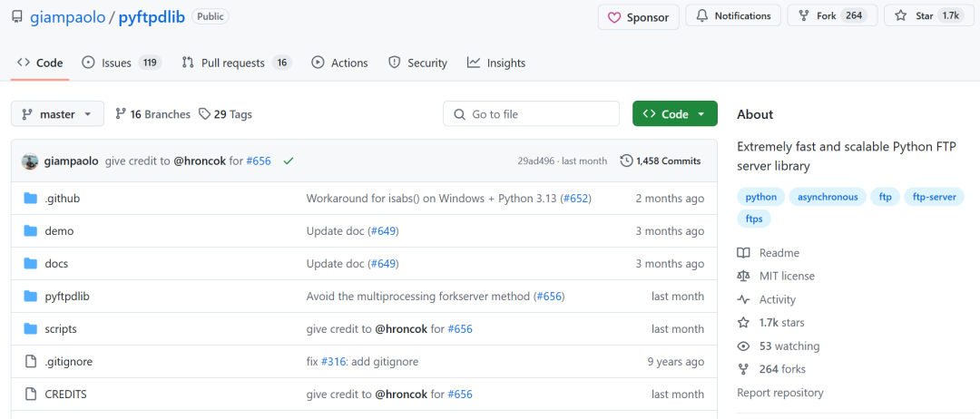
Task: Open the Readme book icon link
Action: tap(744, 253)
